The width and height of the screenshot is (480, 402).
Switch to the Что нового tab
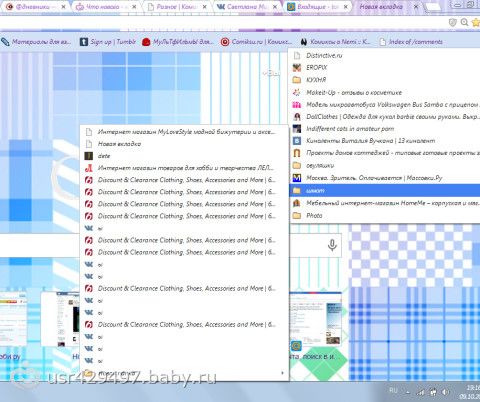click(x=106, y=7)
